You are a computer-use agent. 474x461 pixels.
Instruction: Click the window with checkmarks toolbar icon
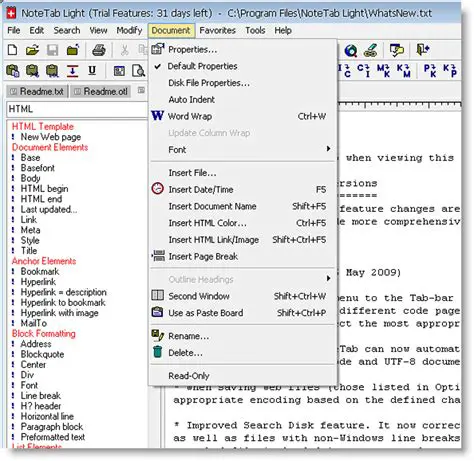pos(397,50)
